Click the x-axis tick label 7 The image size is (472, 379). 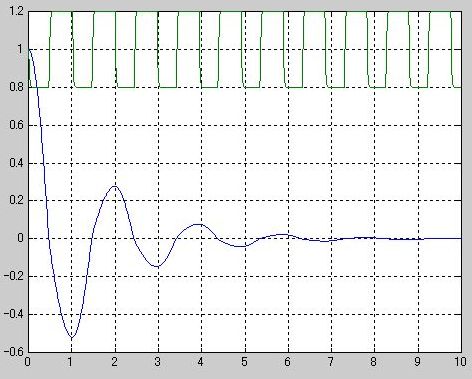tap(330, 362)
